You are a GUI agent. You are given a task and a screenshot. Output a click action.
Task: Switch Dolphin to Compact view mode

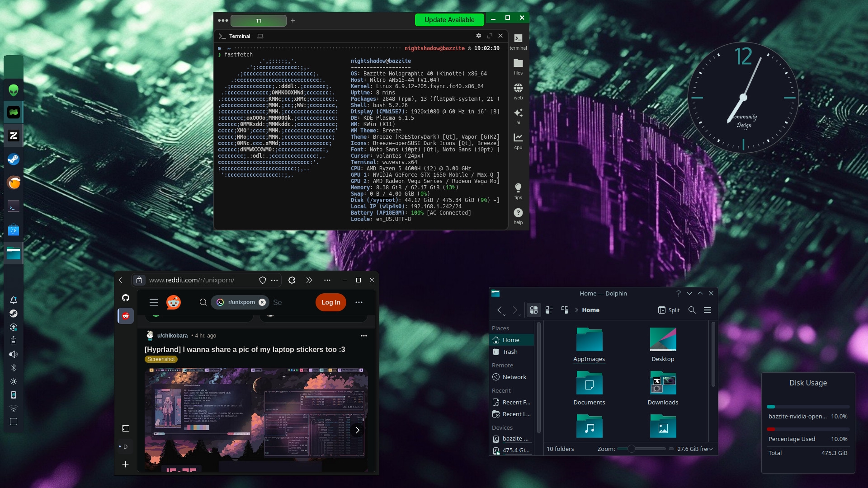click(x=549, y=310)
